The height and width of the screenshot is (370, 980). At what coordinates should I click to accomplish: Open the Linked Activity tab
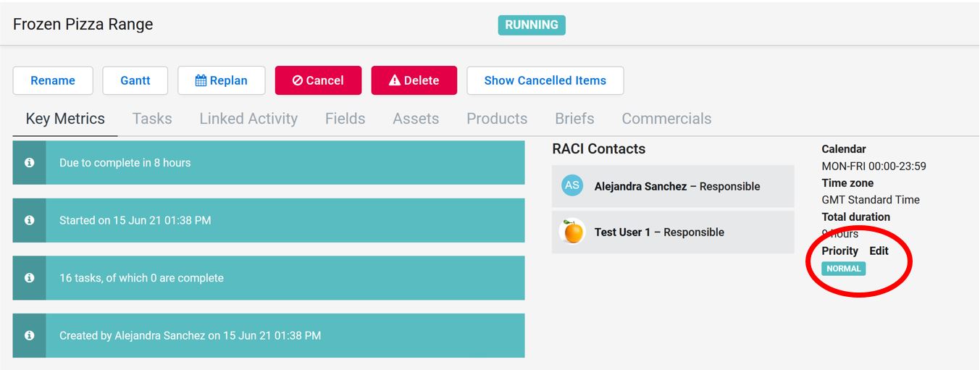point(248,119)
